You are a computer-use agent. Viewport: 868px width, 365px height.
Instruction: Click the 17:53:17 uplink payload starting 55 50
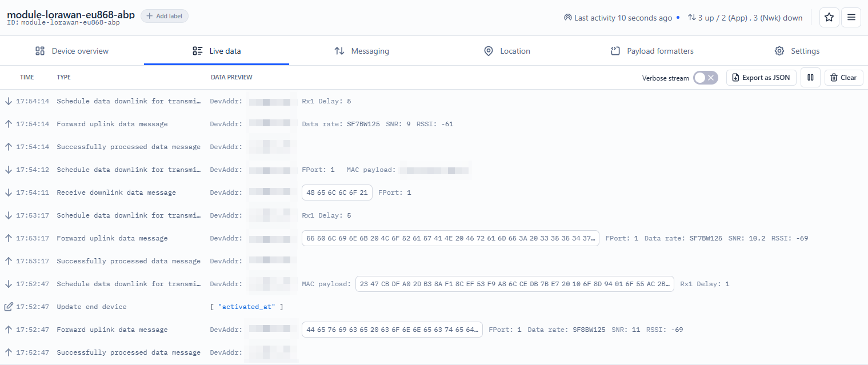point(450,238)
